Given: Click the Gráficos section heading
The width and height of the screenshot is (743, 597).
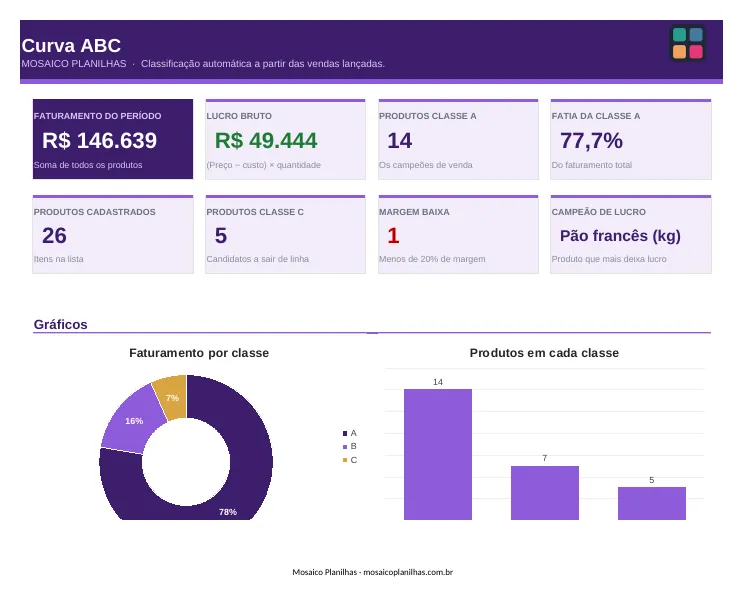Looking at the screenshot, I should pos(61,325).
